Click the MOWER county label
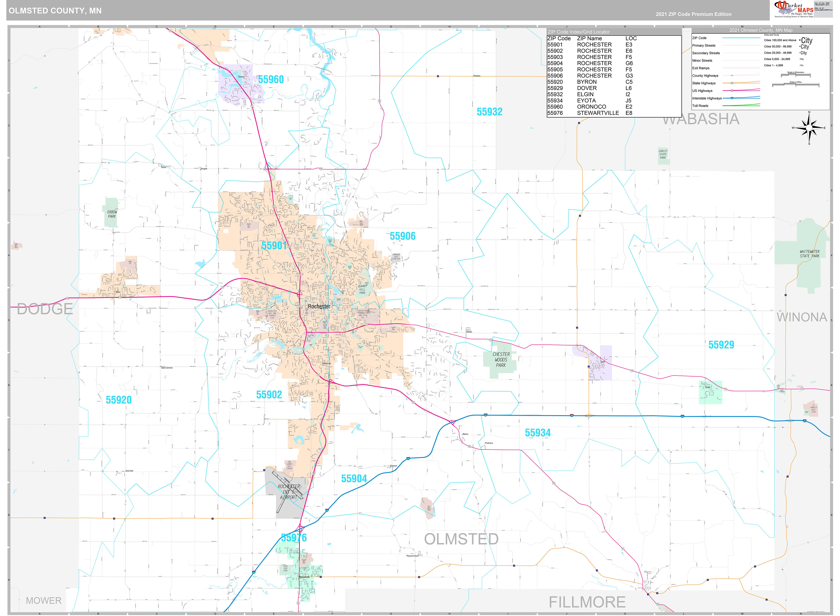Screen dimensions: 840x616 coord(44,601)
